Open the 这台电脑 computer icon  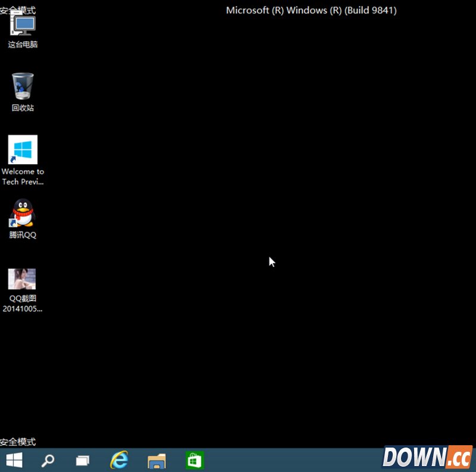point(23,26)
